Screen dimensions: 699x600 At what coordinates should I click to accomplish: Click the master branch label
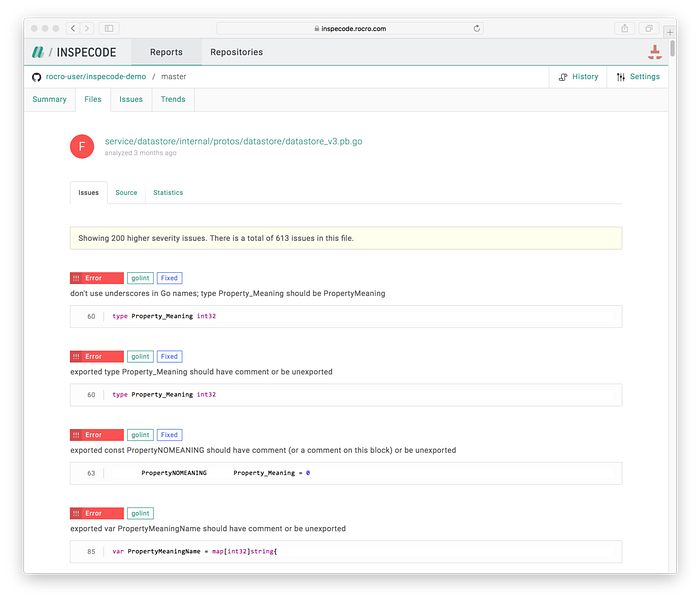[173, 77]
